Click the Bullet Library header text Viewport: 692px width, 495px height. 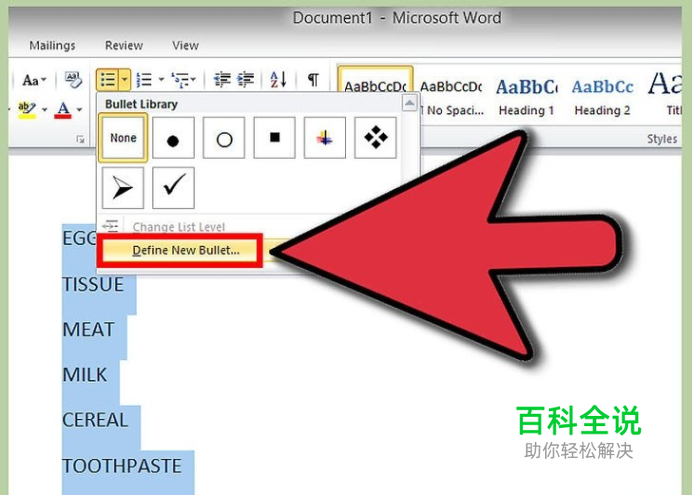[141, 104]
